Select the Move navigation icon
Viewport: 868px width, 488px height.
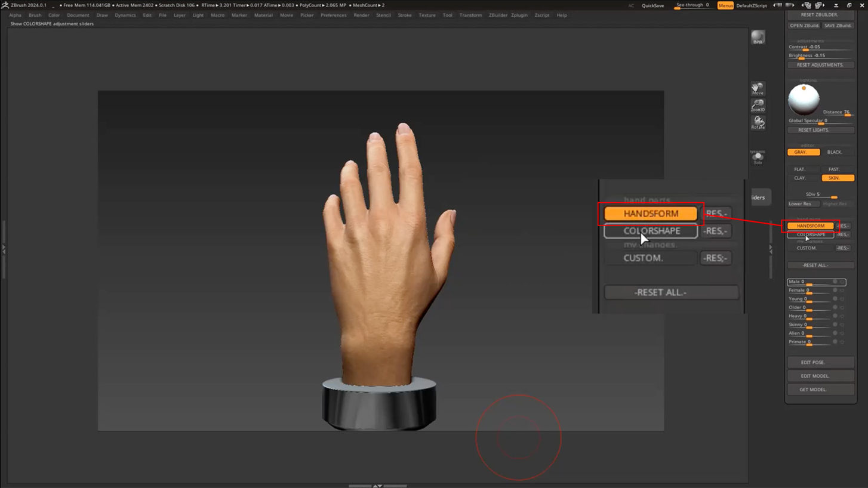758,89
